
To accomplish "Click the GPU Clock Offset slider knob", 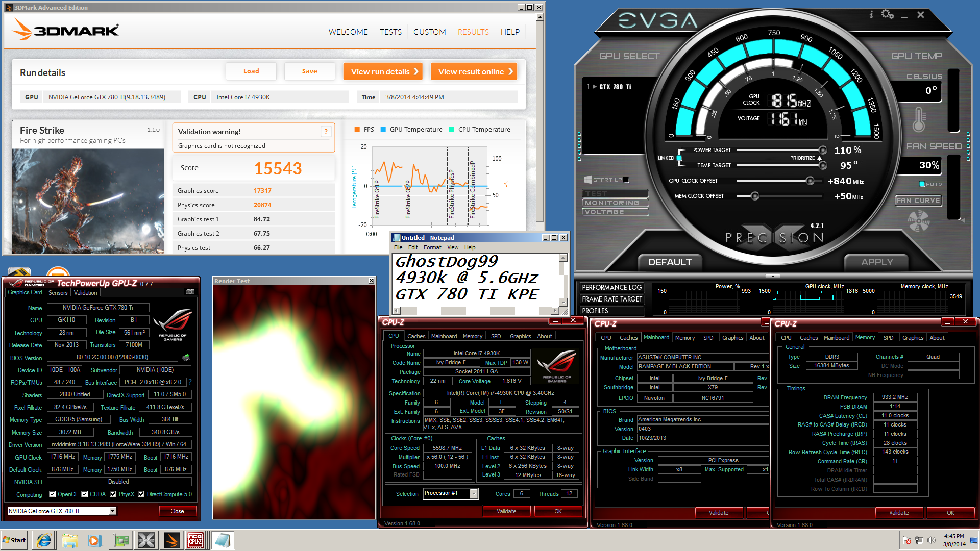I will tap(810, 181).
